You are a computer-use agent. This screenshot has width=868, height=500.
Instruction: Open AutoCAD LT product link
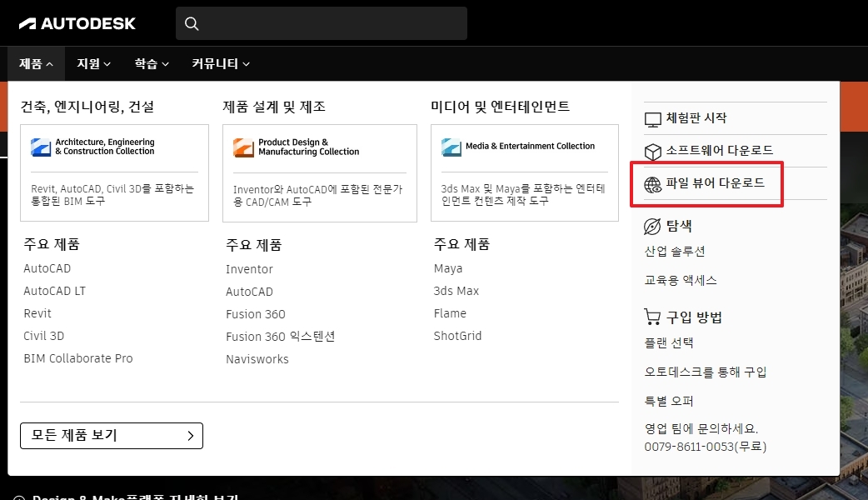54,291
